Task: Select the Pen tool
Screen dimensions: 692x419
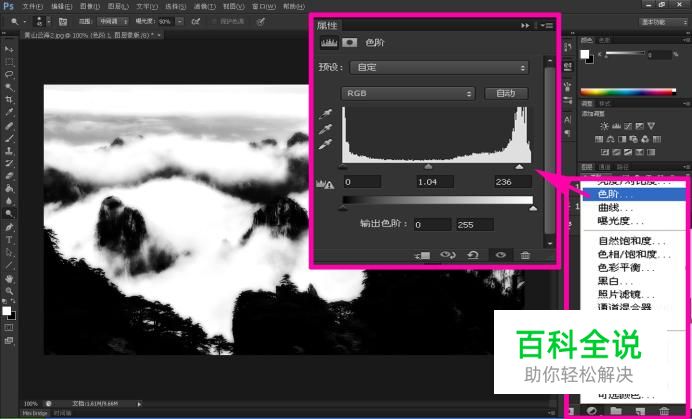Action: point(9,227)
